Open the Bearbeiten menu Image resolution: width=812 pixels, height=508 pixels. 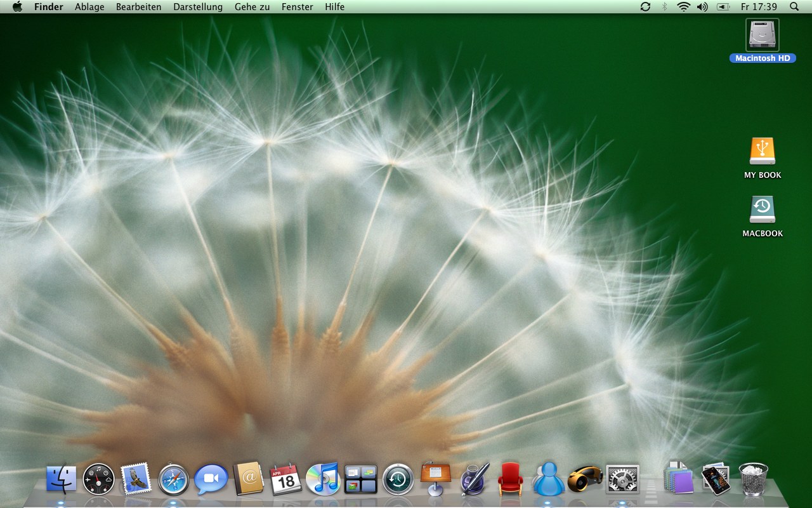coord(139,7)
